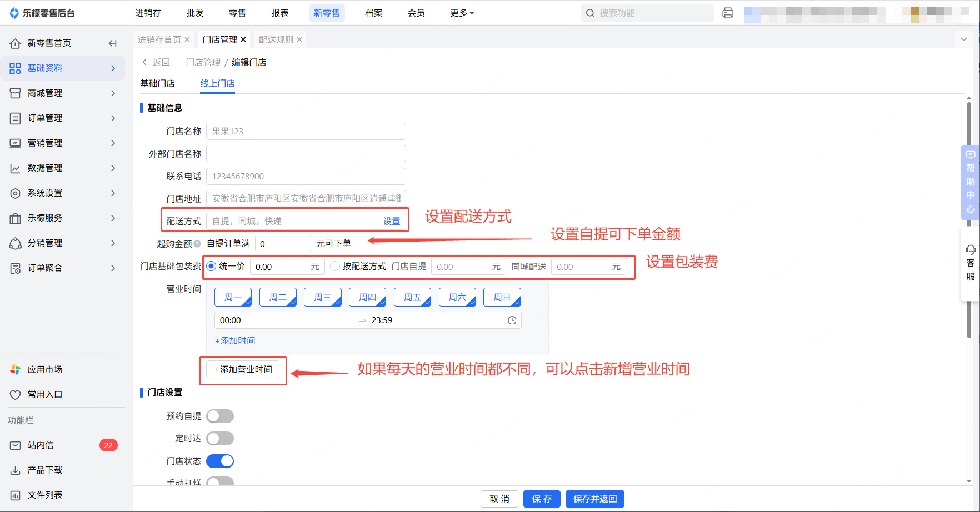Image resolution: width=980 pixels, height=512 pixels.
Task: Click 设置 link in 配送方式 field
Action: pos(392,222)
